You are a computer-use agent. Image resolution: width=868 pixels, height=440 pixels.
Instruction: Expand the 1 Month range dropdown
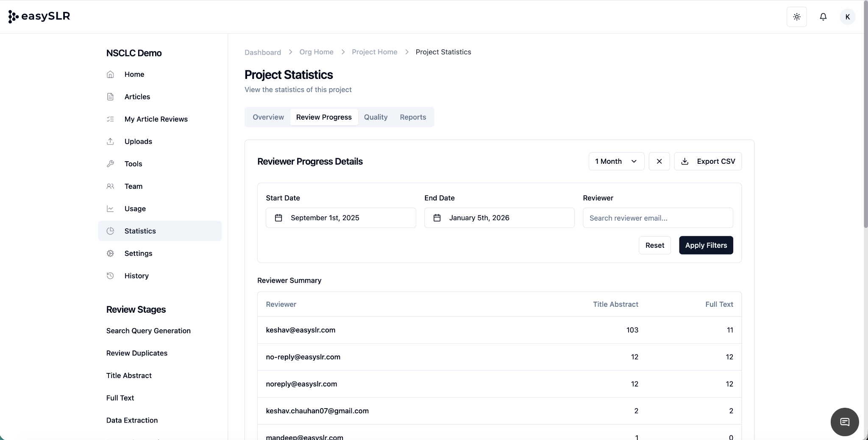[616, 161]
